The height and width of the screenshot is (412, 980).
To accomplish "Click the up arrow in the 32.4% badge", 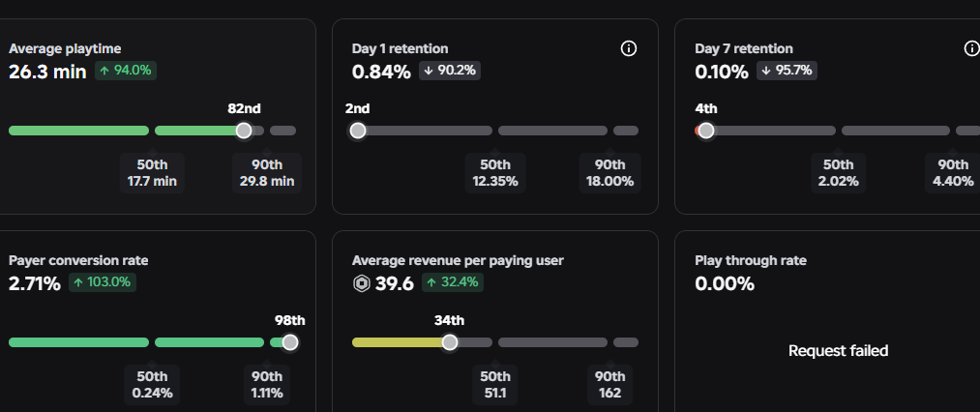I will pos(431,282).
